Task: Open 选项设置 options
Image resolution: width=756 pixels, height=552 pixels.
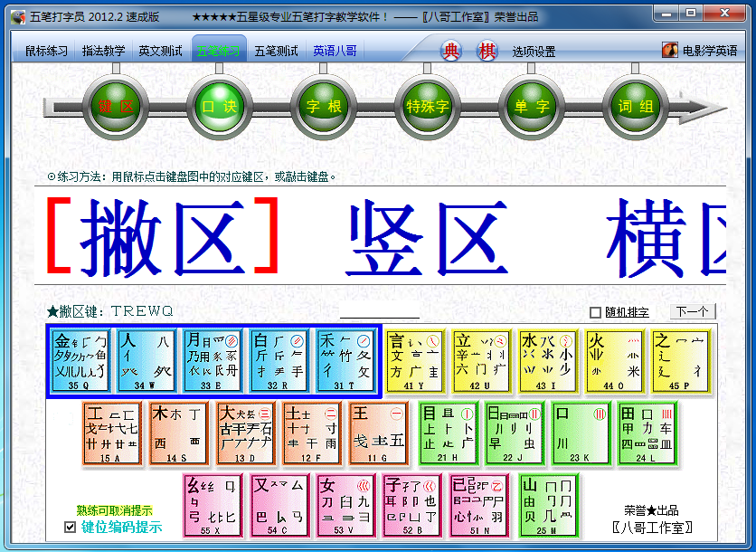Action: coord(534,52)
